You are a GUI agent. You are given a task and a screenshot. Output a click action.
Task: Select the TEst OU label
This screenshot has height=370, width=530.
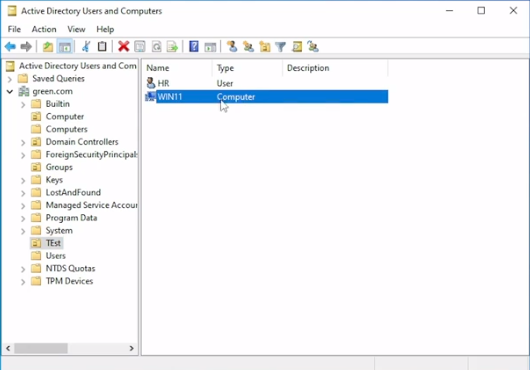pos(53,243)
